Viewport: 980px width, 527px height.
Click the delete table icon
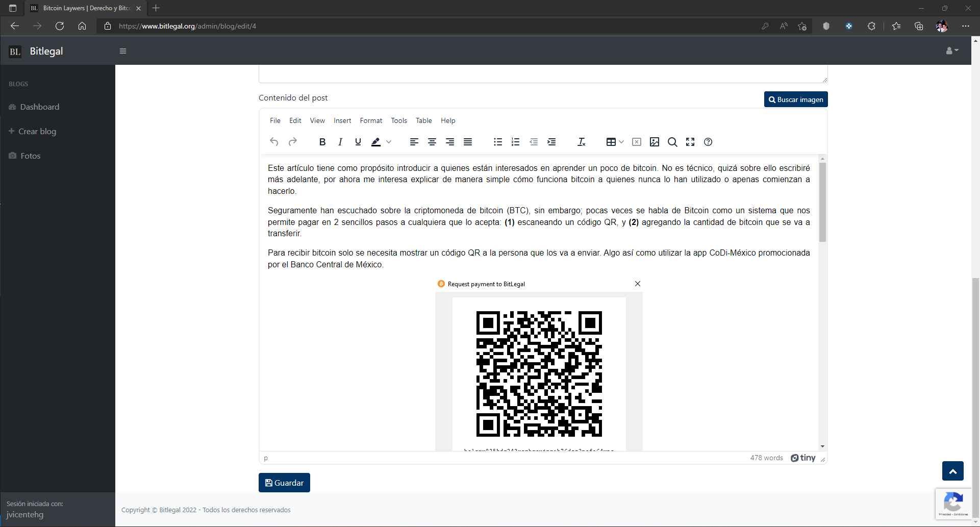click(x=637, y=142)
